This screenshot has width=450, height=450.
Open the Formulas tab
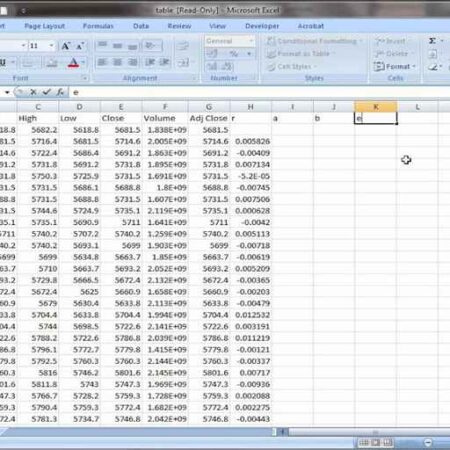[x=98, y=26]
